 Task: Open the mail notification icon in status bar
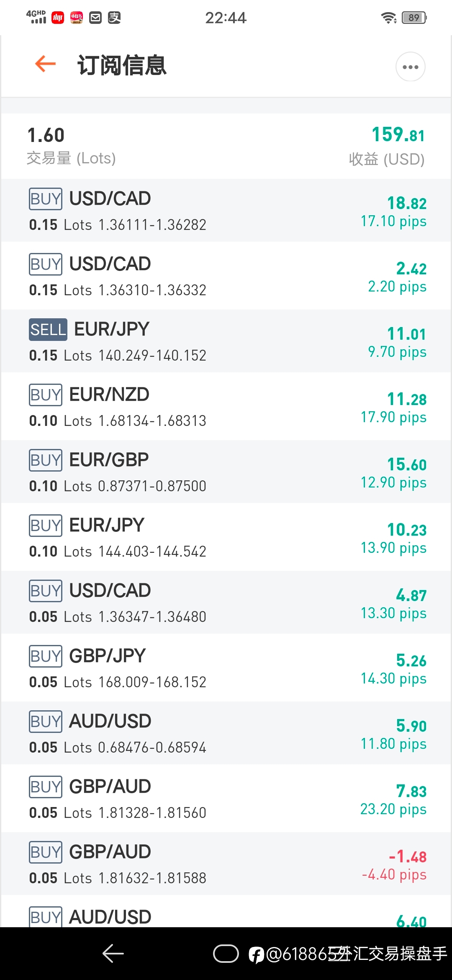(x=96, y=18)
